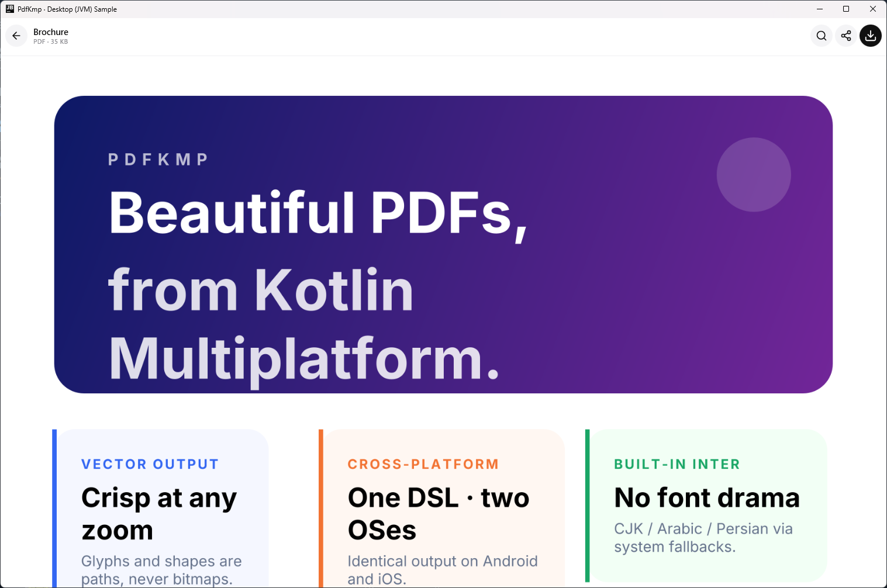Share the Brochure PDF
Viewport: 887px width, 588px height.
(846, 36)
